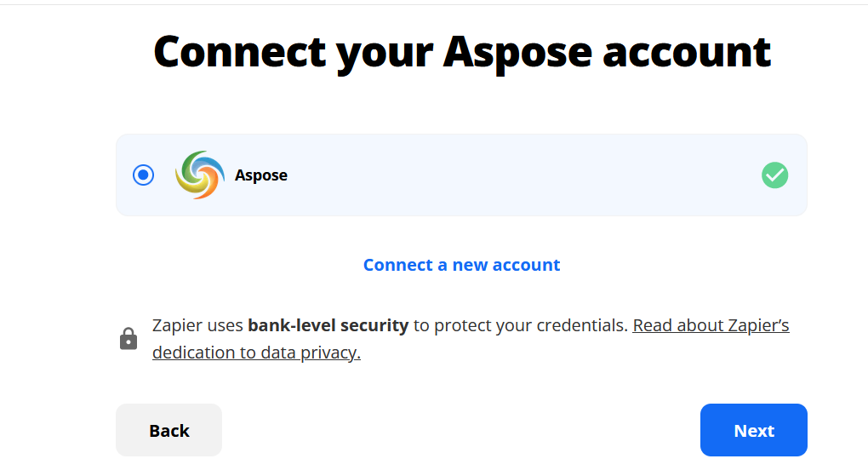Select the Aspose account radio button
The height and width of the screenshot is (476, 868).
pyautogui.click(x=144, y=175)
